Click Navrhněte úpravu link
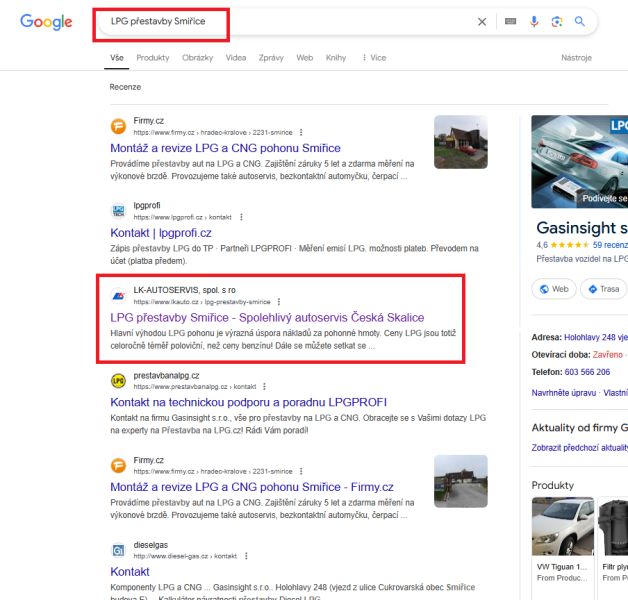628x600 pixels. [x=564, y=393]
